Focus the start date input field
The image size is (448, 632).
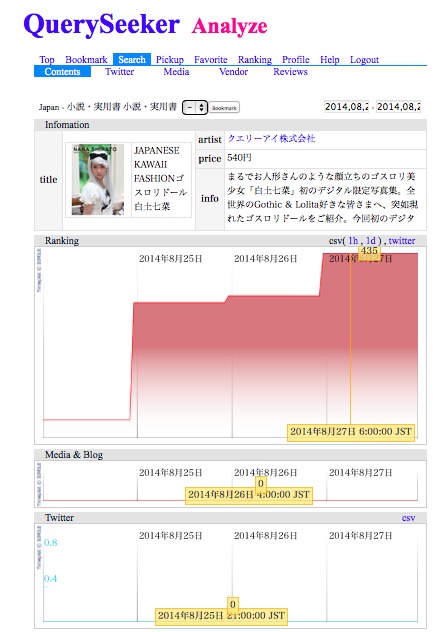pos(347,106)
